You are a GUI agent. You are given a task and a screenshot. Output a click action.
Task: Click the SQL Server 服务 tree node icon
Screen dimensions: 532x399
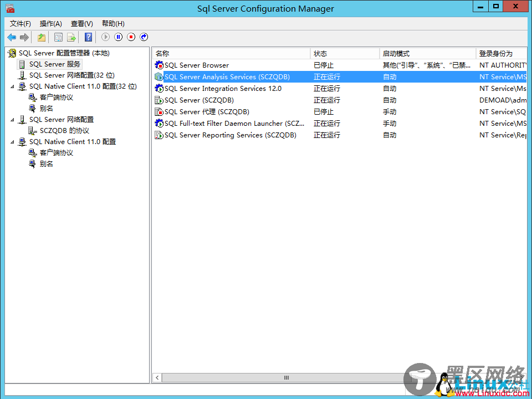pyautogui.click(x=22, y=64)
